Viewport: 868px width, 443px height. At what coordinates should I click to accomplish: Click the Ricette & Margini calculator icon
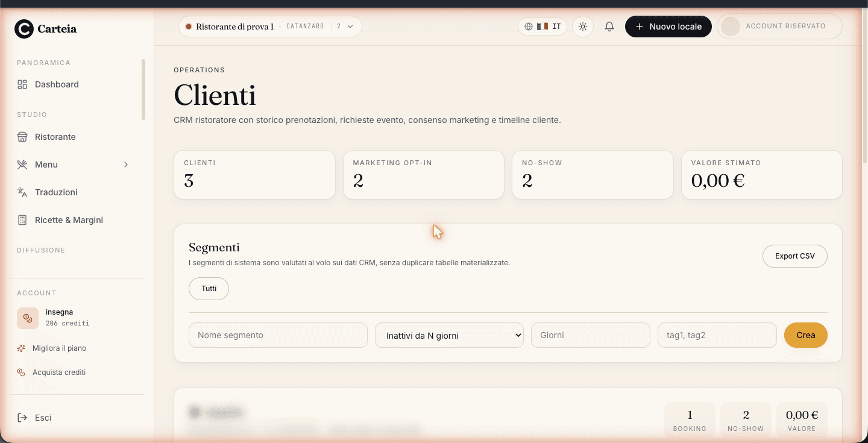[x=22, y=220]
